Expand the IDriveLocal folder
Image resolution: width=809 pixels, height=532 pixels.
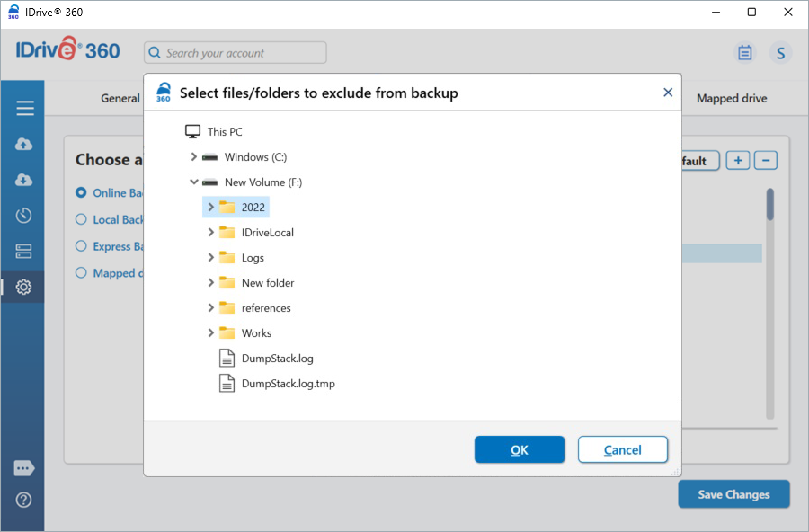point(210,233)
